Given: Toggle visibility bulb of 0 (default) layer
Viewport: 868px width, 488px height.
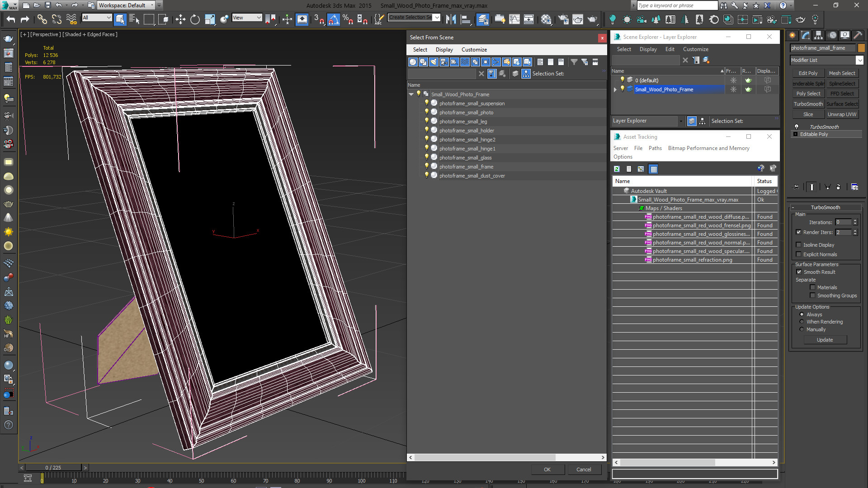Looking at the screenshot, I should 623,80.
